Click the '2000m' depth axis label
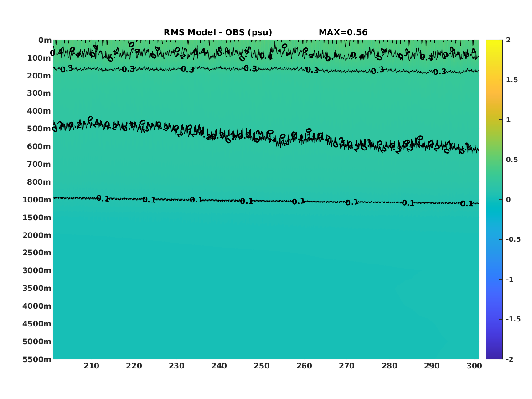 click(x=37, y=235)
